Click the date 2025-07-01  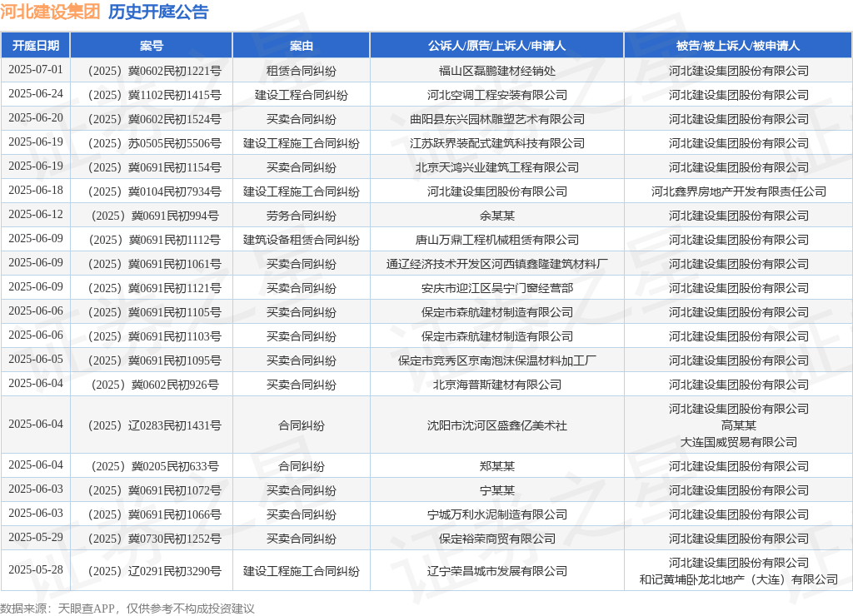coord(36,70)
